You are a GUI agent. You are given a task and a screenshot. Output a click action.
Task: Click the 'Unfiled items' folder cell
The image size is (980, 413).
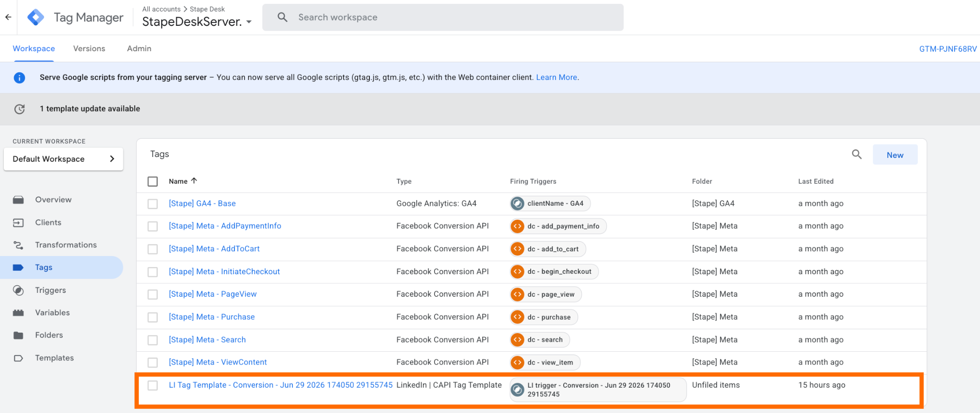pyautogui.click(x=715, y=385)
